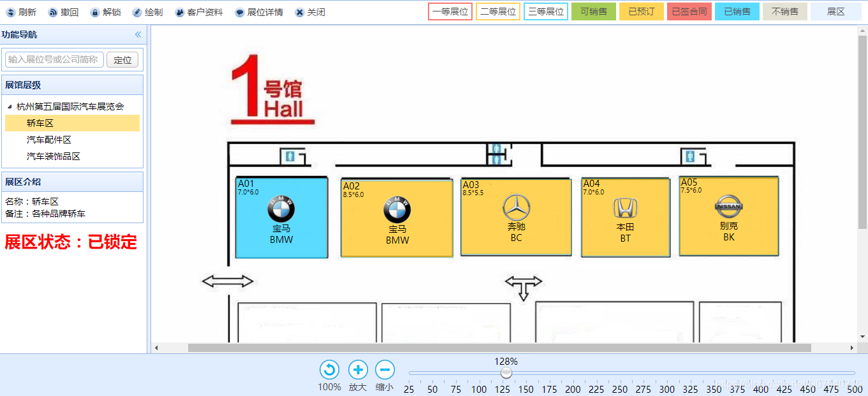Viewport: 868px width, 396px height.
Task: Select booth A04 本田 BT
Action: click(x=626, y=217)
